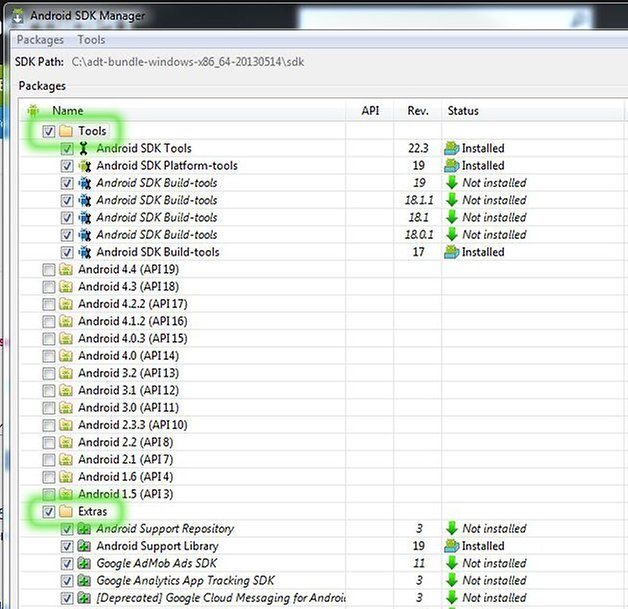The image size is (628, 609).
Task: Click the Android SDK Manager title bar icon
Action: [18, 16]
